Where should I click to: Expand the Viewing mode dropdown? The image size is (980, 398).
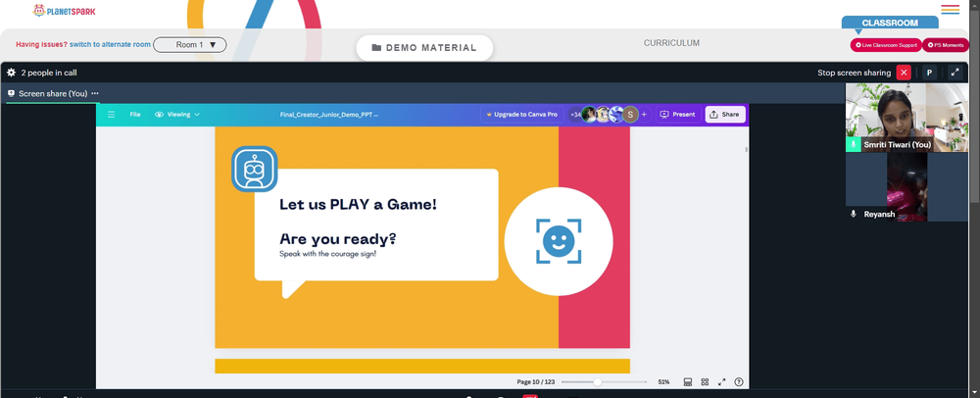coord(177,115)
